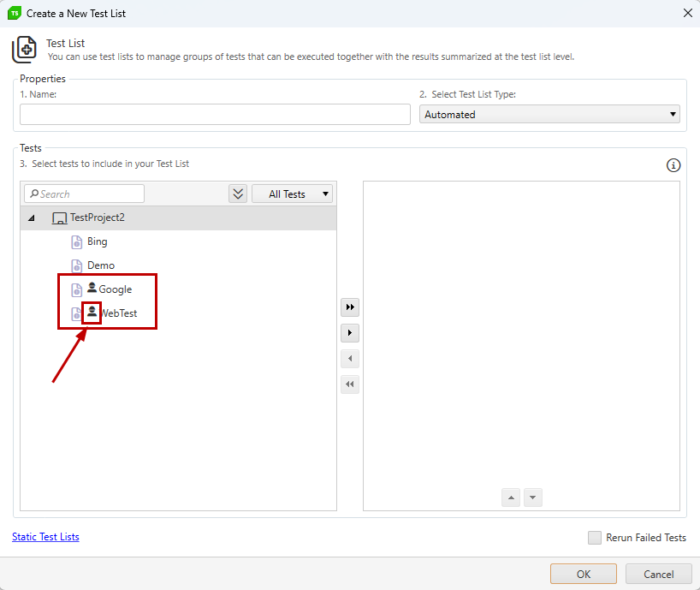The width and height of the screenshot is (700, 590).
Task: Open the Select Test List Type dropdown
Action: coord(549,115)
